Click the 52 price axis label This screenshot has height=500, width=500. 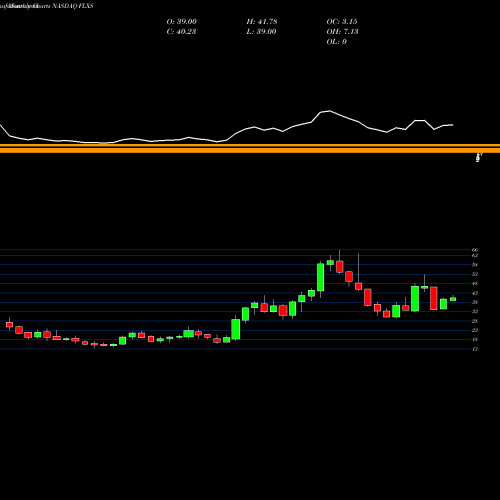click(x=475, y=274)
